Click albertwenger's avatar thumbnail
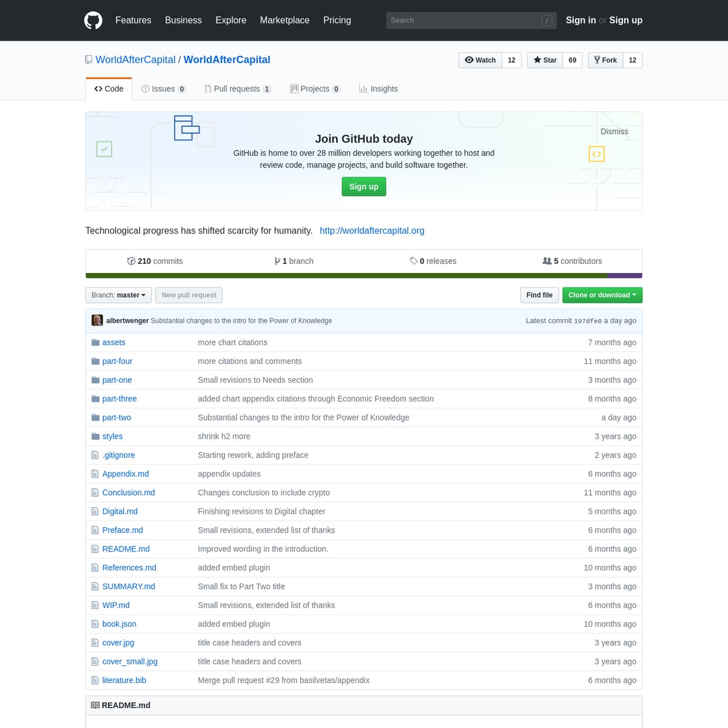Screen dimensions: 728x728 tap(97, 320)
